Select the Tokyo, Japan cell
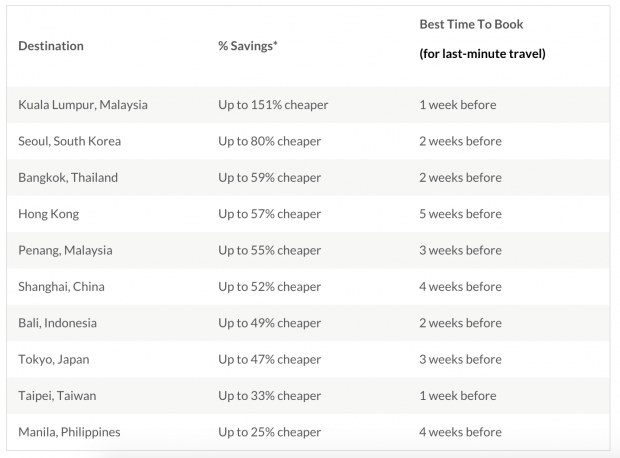The height and width of the screenshot is (458, 620). point(54,359)
